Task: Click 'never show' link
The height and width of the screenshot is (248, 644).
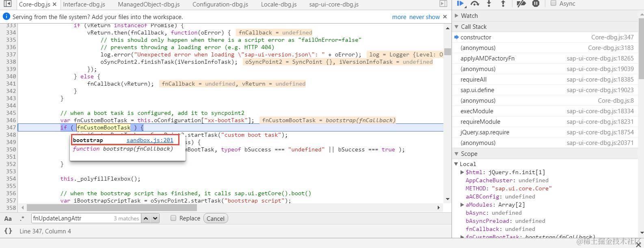Action: coord(424,17)
